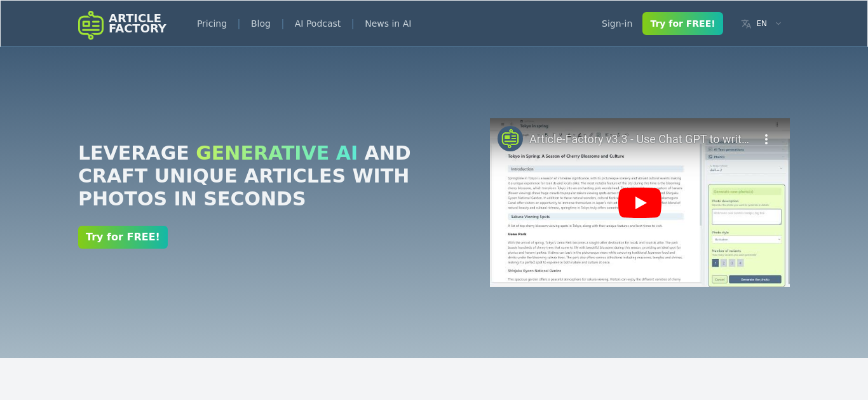Click the header Try for FREE! button

[x=682, y=24]
